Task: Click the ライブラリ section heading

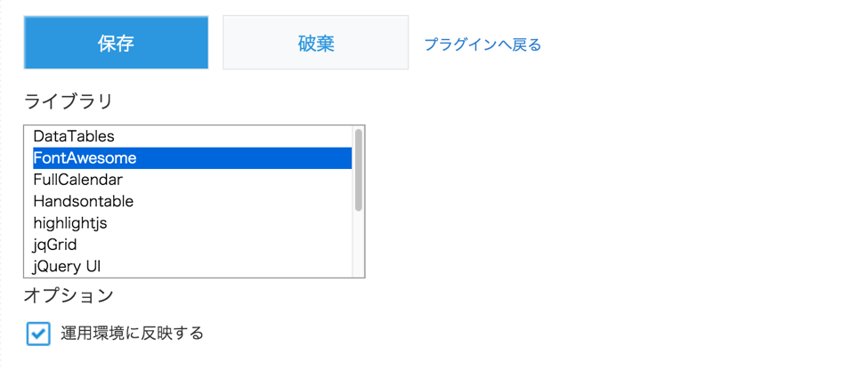Action: (69, 101)
